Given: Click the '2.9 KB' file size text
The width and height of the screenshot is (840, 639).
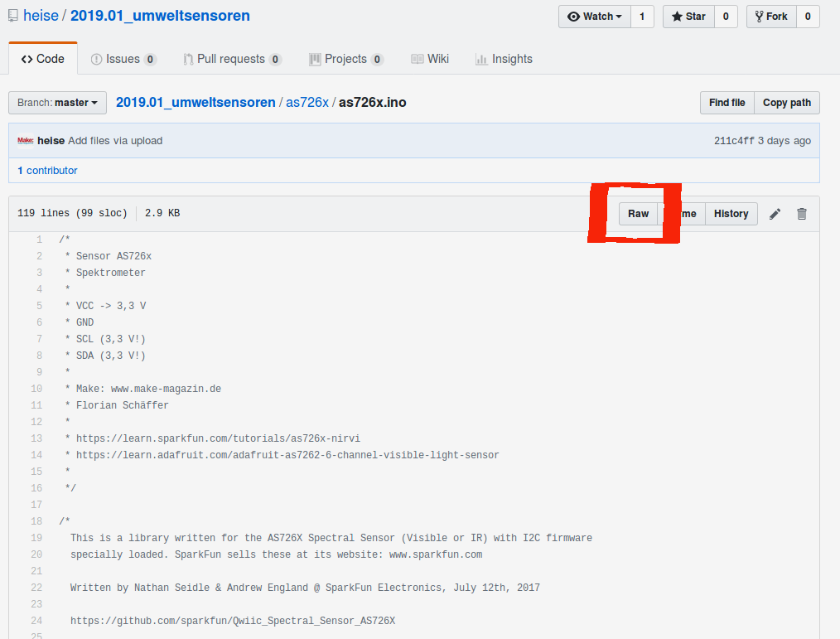Looking at the screenshot, I should (x=162, y=213).
